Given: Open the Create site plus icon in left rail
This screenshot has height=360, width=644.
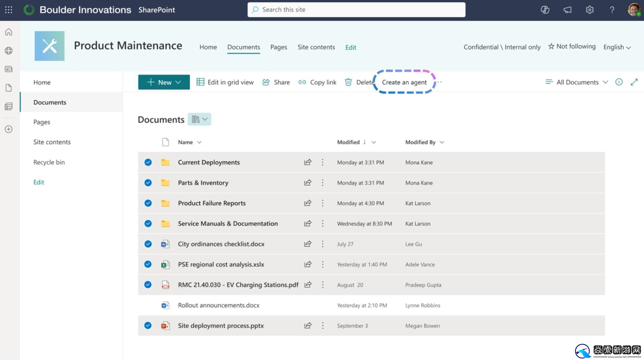Looking at the screenshot, I should click(9, 129).
